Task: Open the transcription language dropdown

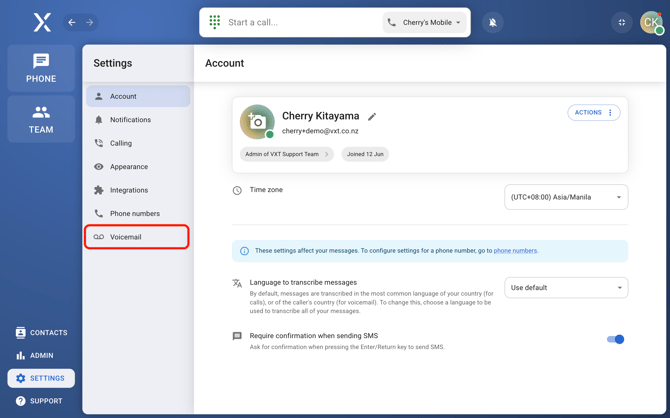Action: [x=565, y=288]
